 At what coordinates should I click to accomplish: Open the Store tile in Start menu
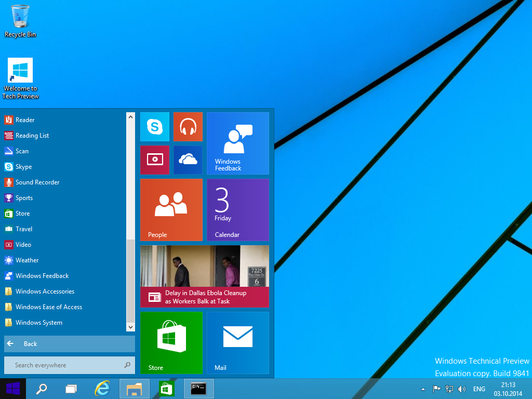point(171,343)
